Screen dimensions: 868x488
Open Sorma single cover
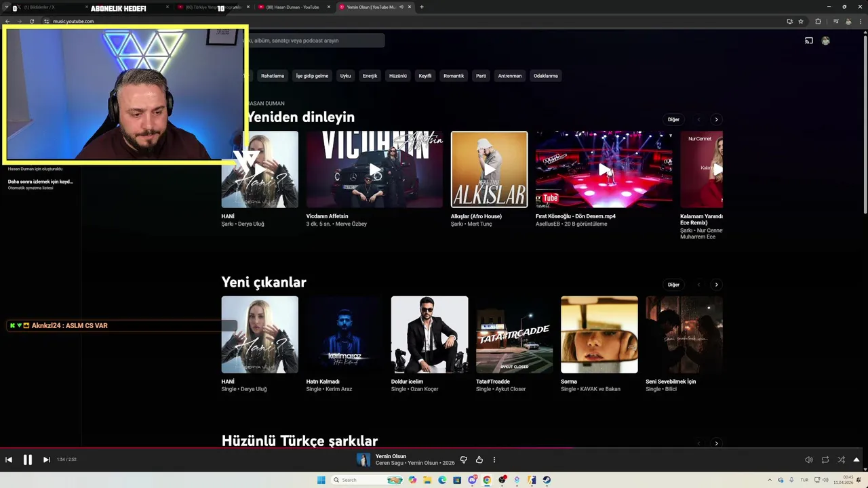pyautogui.click(x=599, y=334)
